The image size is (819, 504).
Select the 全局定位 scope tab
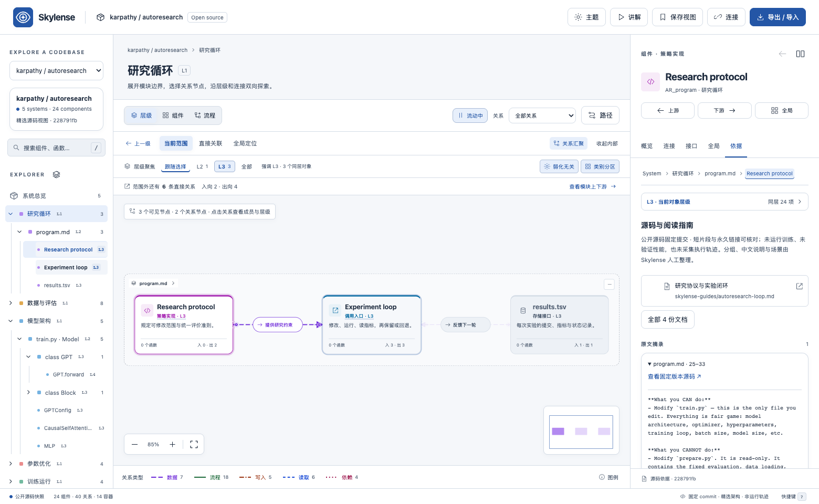(x=245, y=143)
